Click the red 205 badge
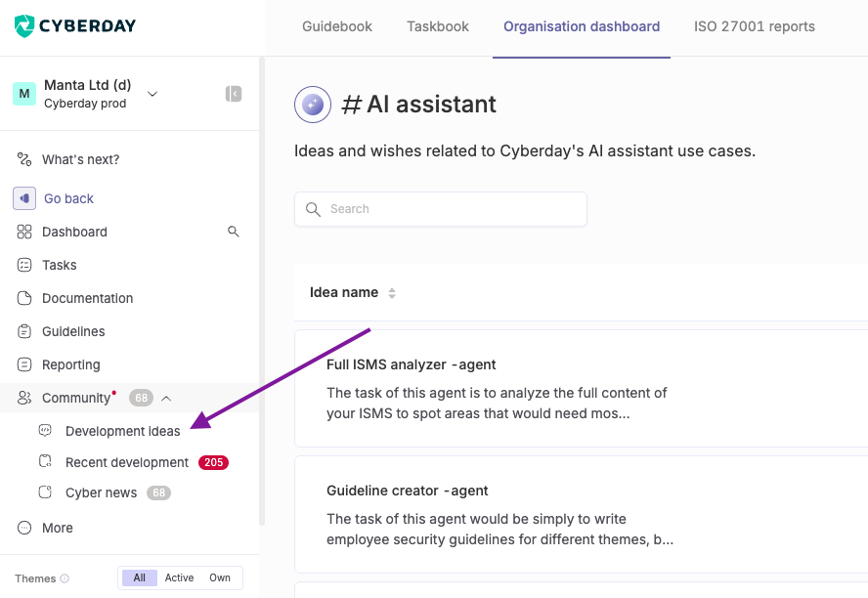 click(214, 462)
